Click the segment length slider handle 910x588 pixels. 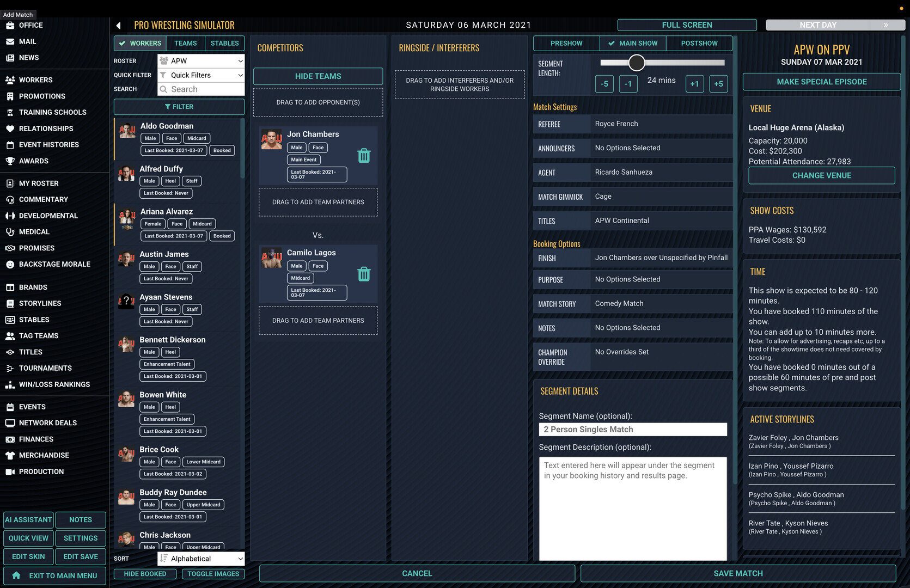pyautogui.click(x=636, y=63)
